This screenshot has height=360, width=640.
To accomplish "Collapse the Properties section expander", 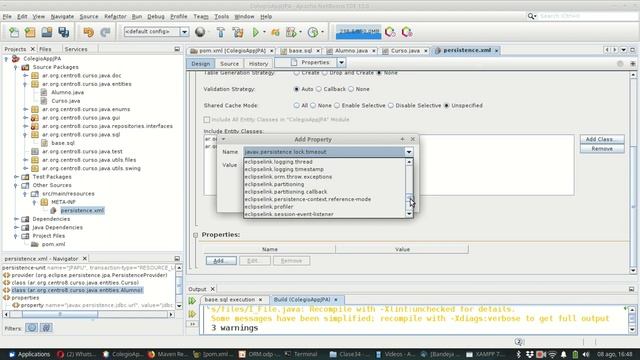I will pyautogui.click(x=196, y=235).
